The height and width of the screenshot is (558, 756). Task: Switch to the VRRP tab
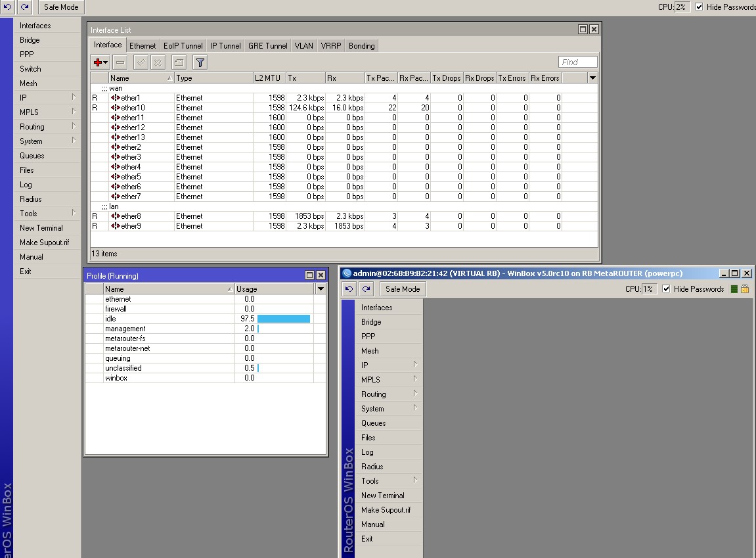click(331, 46)
